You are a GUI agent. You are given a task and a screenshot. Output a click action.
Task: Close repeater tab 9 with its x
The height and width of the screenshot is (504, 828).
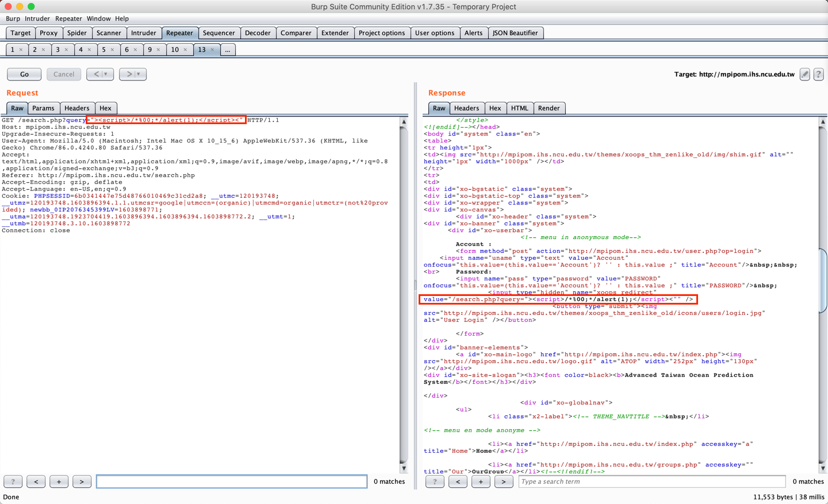[158, 50]
